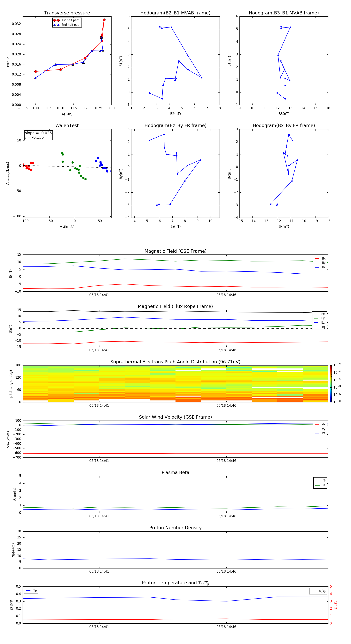
Task: Click the 'Hodogram(B3_B1 MVAB frame)' title
Action: click(x=284, y=13)
